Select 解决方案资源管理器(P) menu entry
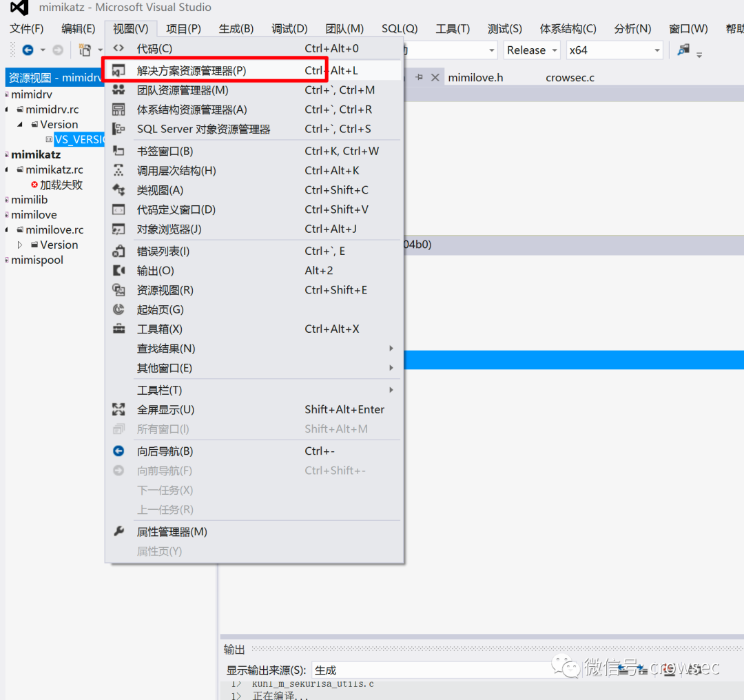This screenshot has width=744, height=700. coord(254,71)
